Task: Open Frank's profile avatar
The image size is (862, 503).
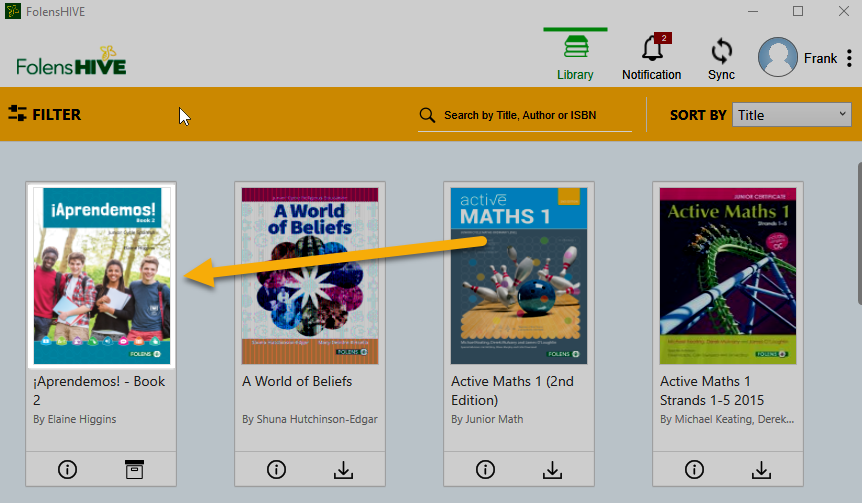Action: click(777, 57)
